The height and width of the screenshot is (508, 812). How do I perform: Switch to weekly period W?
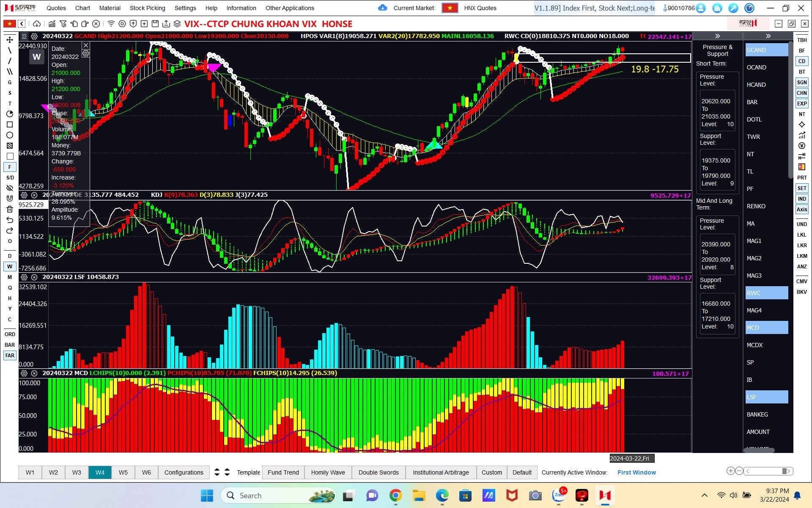pyautogui.click(x=10, y=266)
